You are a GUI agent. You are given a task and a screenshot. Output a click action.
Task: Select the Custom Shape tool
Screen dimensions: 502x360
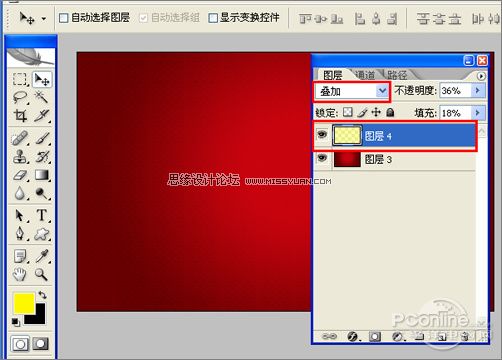pos(42,234)
